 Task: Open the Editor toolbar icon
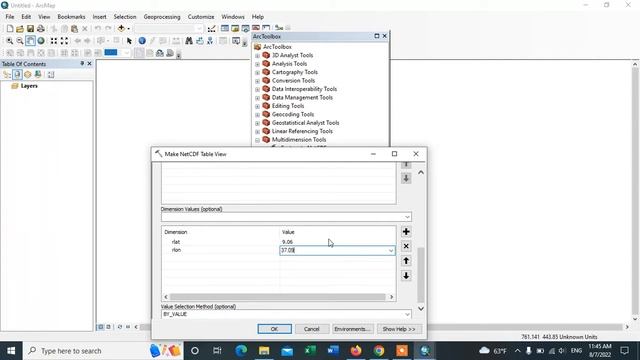[211, 29]
